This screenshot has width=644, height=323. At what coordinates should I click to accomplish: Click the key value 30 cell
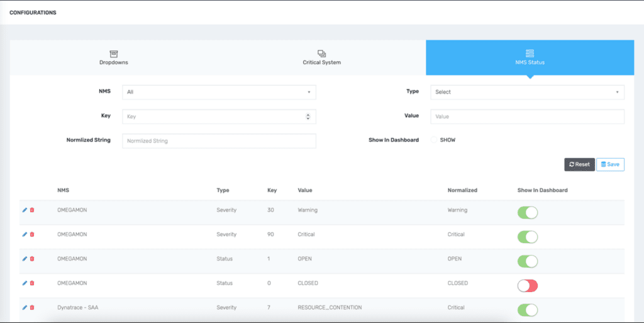point(270,210)
